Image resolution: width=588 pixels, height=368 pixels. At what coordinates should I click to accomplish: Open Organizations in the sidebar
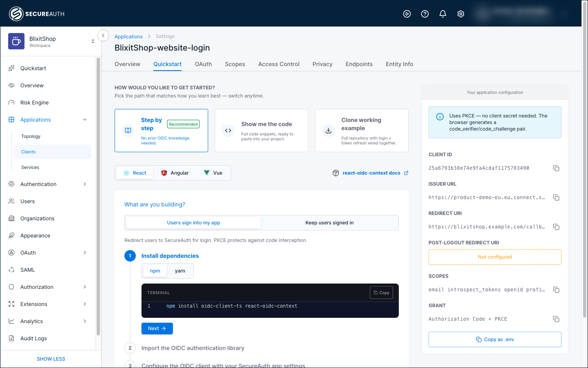[48, 218]
